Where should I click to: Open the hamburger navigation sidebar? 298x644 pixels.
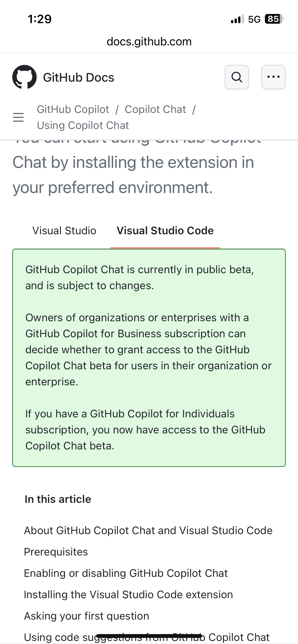point(18,118)
